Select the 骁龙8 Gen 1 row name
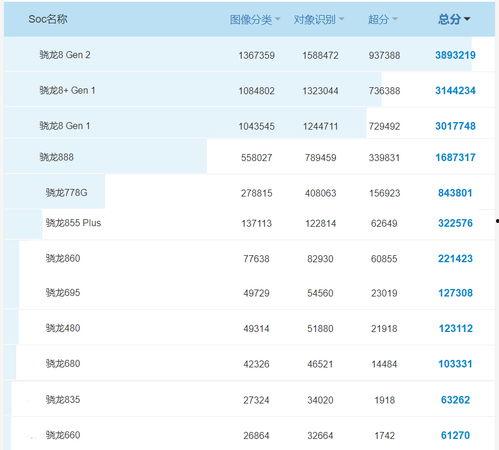 65,126
